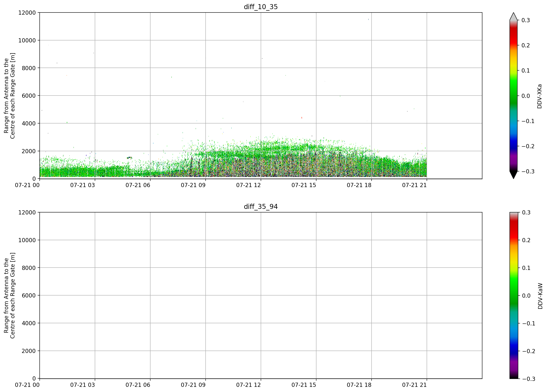Click the "10000" y-tick of diff_35_94 plot
The image size is (547, 392).
tap(27, 240)
